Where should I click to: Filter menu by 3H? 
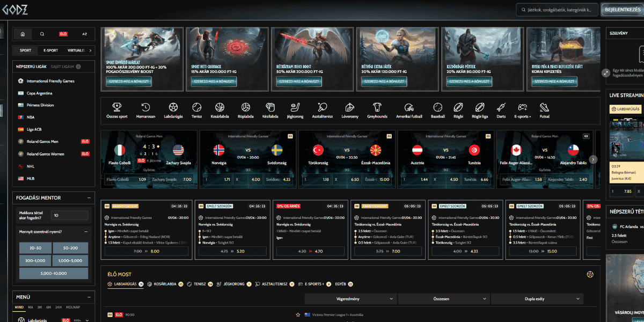click(x=40, y=308)
